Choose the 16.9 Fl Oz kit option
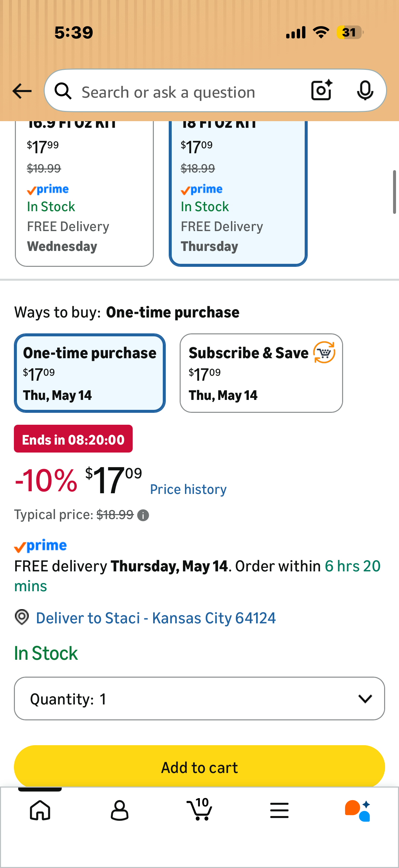Viewport: 399px width, 868px height. click(x=84, y=194)
